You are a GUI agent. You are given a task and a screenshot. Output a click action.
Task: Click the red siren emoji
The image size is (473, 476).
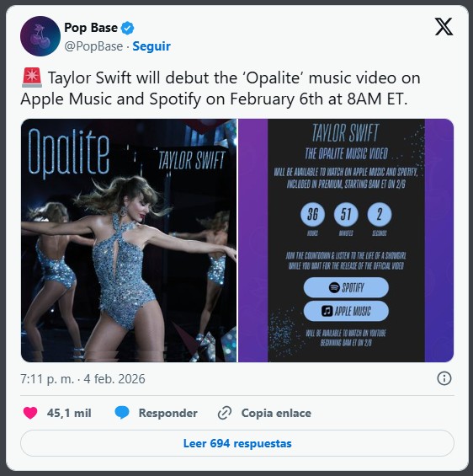click(32, 78)
